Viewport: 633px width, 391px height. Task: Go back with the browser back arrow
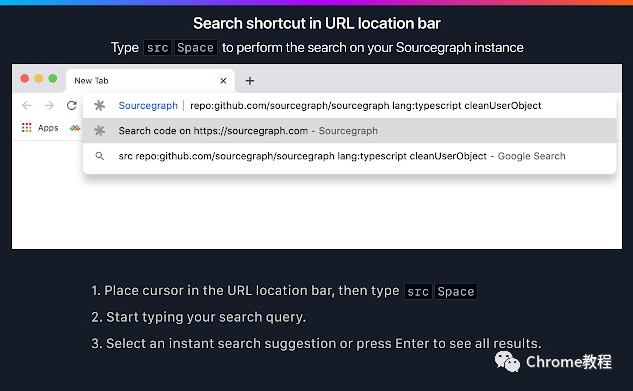(x=27, y=106)
